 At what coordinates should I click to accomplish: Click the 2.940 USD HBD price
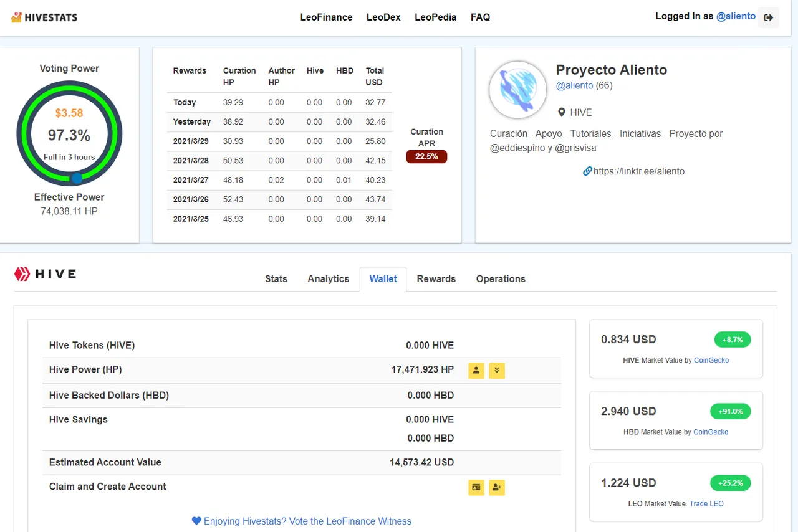(628, 411)
